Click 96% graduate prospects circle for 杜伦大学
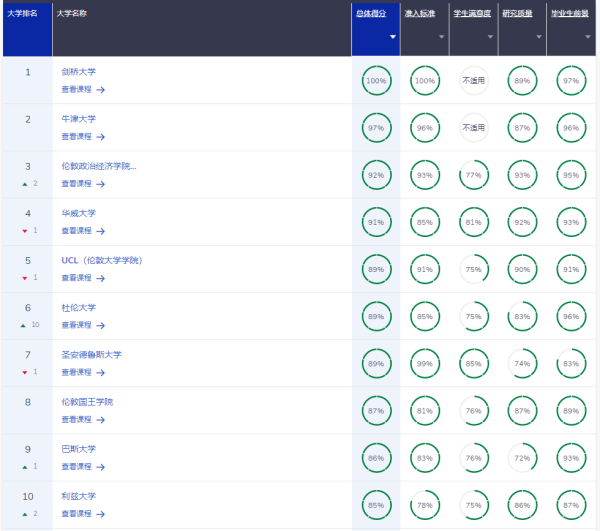 point(571,316)
